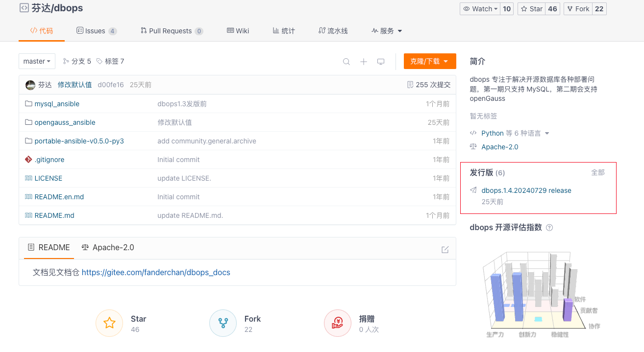This screenshot has height=352, width=644.
Task: Open dbops.1.4.20240729 release
Action: tap(526, 190)
